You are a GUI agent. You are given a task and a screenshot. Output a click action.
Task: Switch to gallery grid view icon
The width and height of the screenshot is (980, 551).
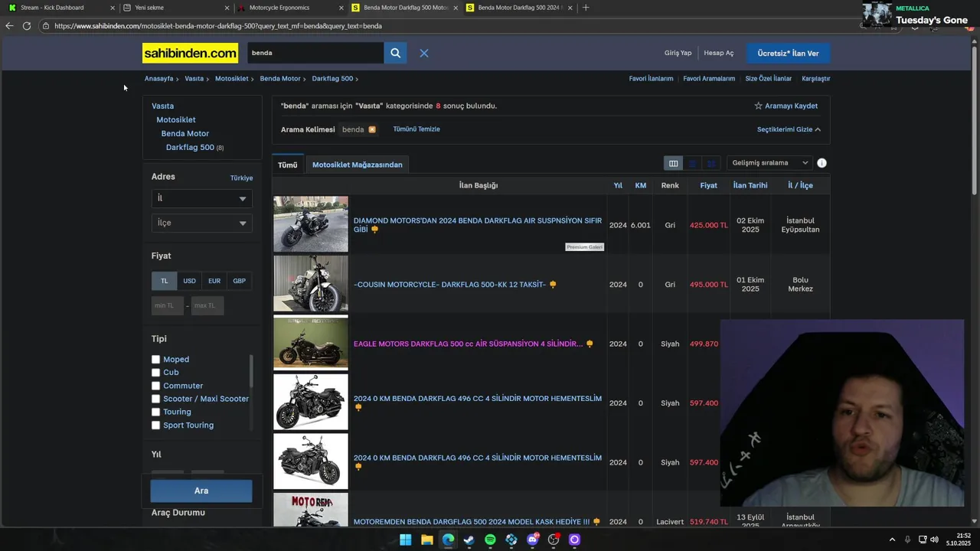pyautogui.click(x=711, y=163)
